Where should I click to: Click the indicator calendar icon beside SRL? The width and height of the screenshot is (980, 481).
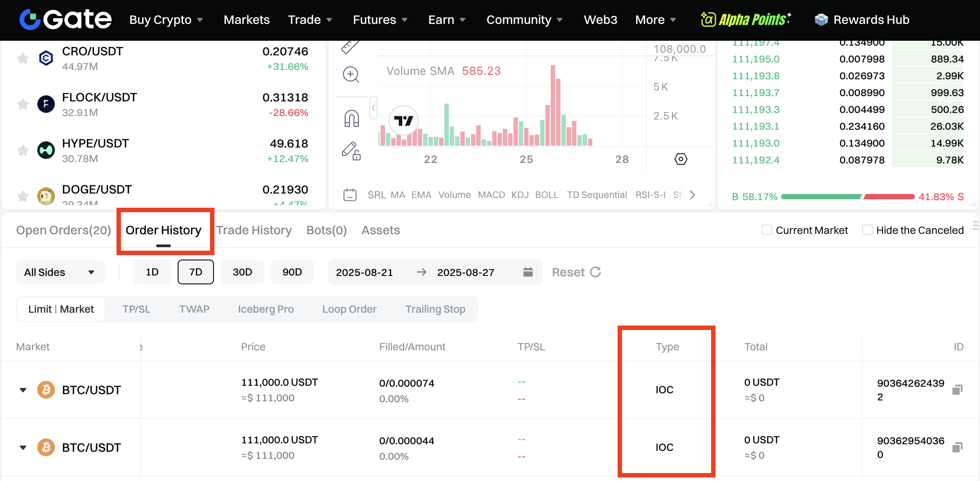[x=350, y=195]
